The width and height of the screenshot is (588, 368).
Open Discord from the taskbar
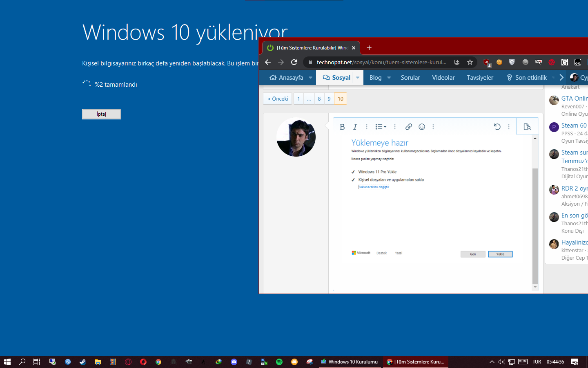click(234, 362)
